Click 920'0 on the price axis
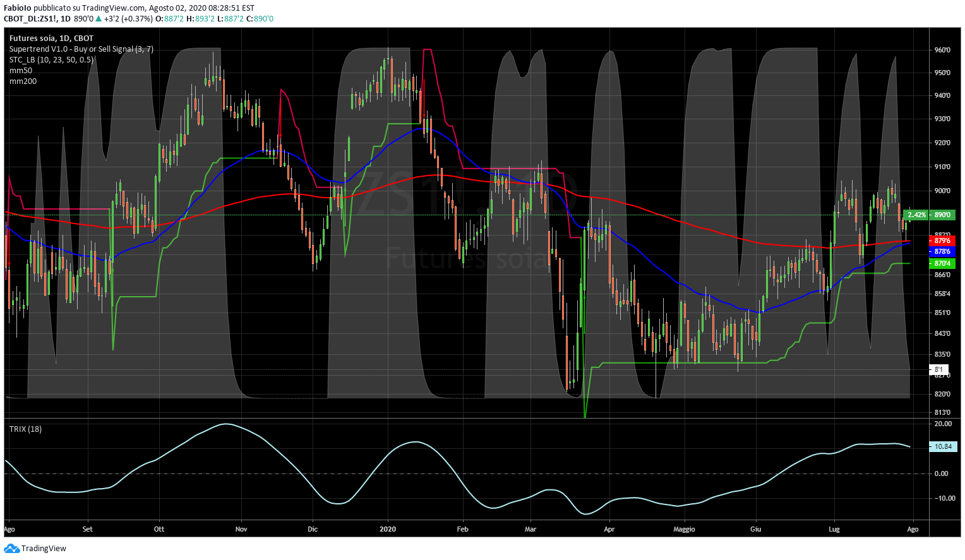Viewport: 965px width, 560px height. click(942, 143)
